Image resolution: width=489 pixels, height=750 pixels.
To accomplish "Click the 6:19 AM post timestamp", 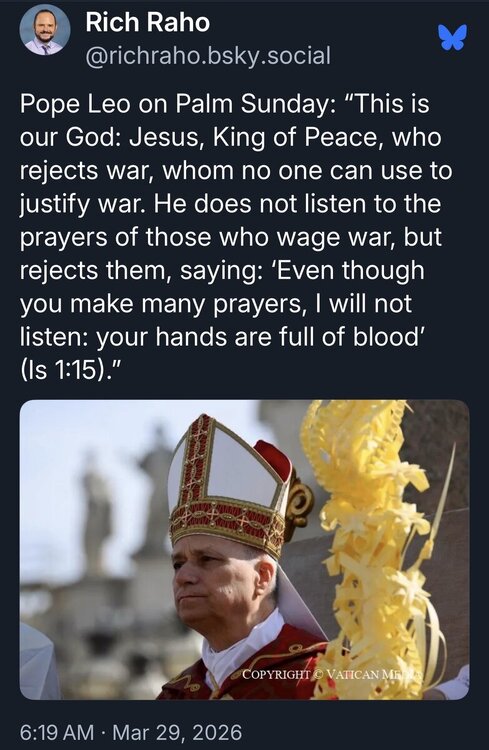I will (x=57, y=732).
